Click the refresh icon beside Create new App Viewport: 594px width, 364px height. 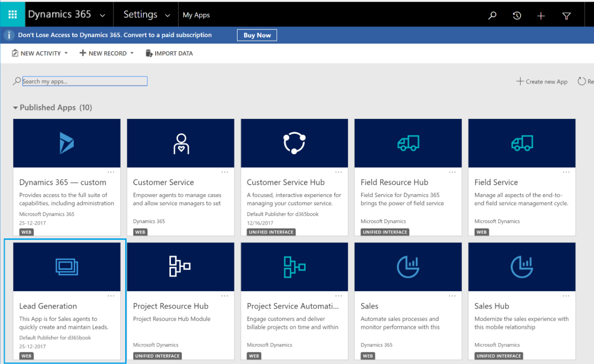(581, 81)
